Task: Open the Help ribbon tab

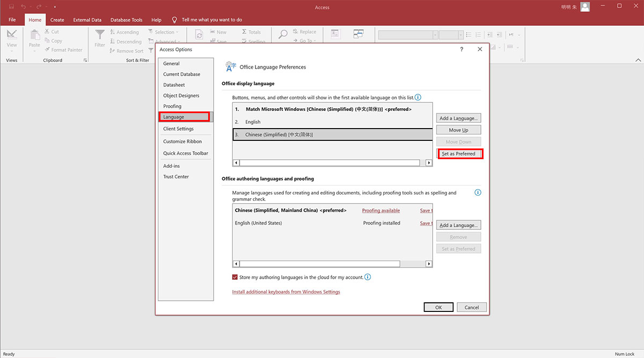Action: click(156, 20)
